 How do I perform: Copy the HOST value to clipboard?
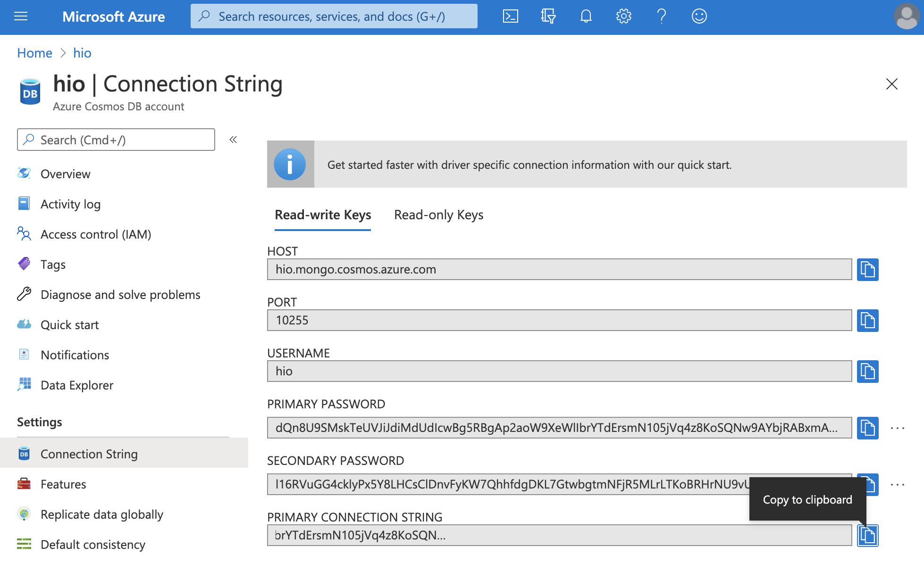click(x=867, y=270)
